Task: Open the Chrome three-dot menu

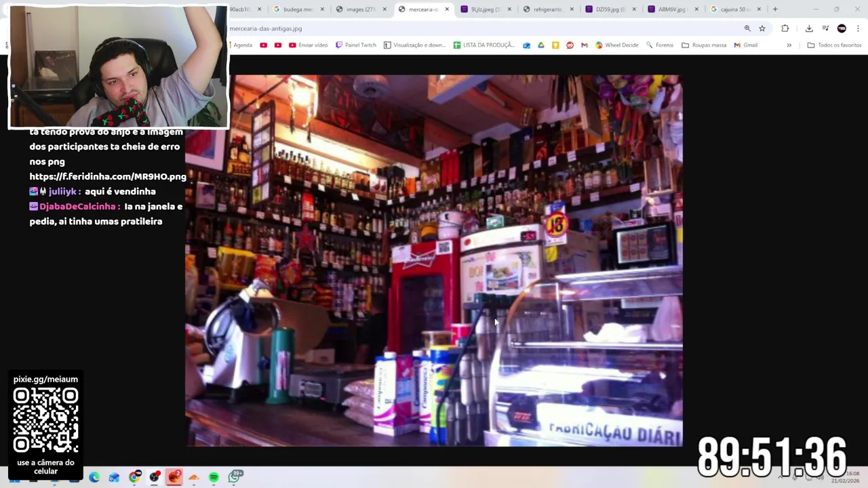Action: click(858, 28)
